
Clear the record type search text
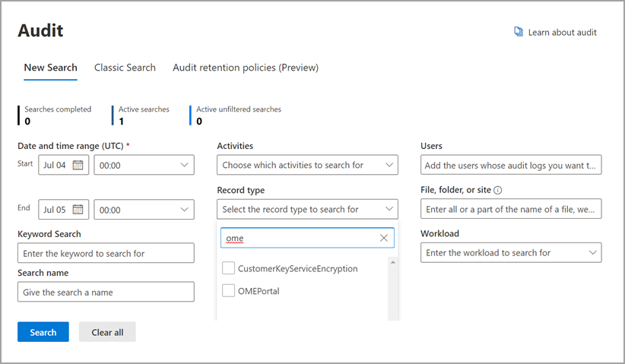coord(384,239)
